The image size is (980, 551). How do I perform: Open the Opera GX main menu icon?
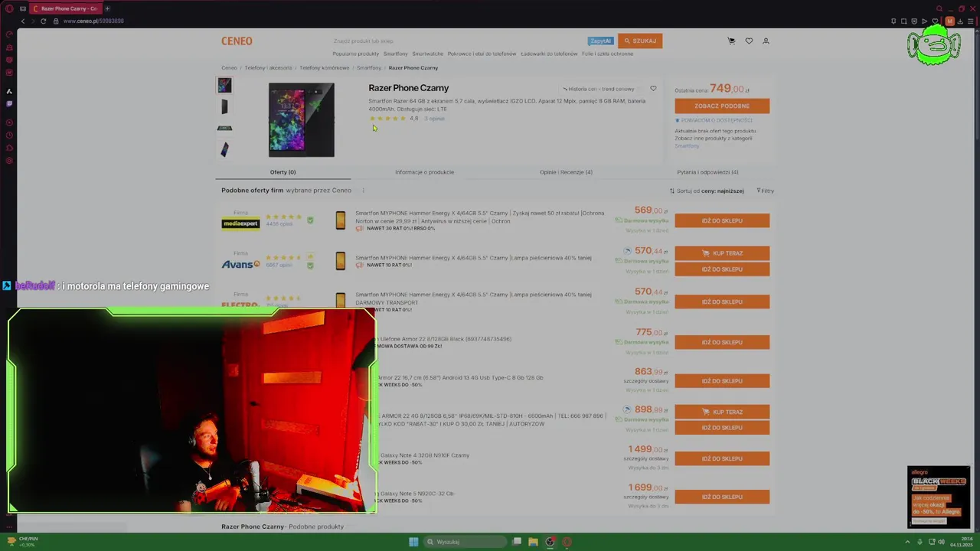(9, 8)
